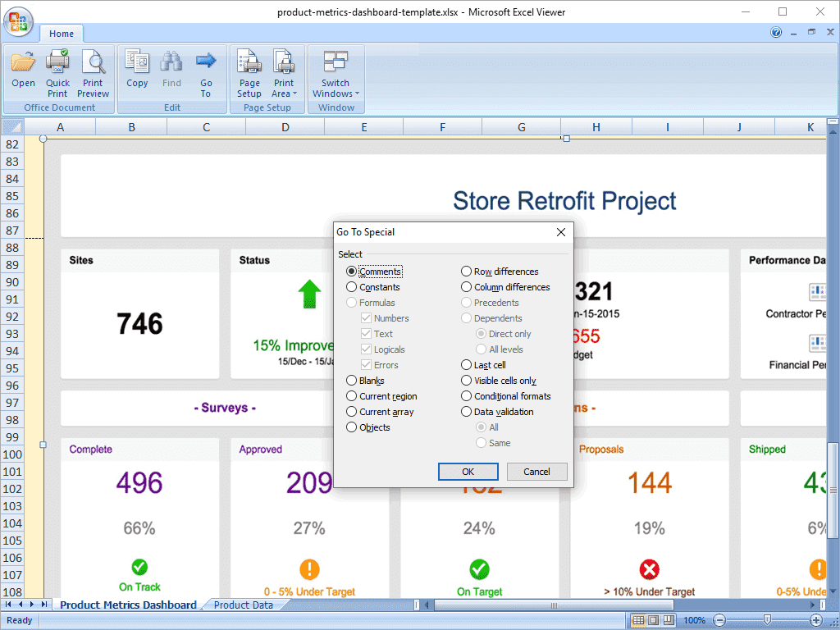Click the Help question mark icon

click(x=776, y=33)
